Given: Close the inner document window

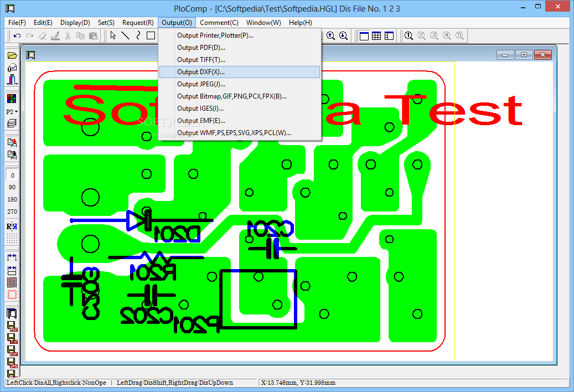Looking at the screenshot, I should [543, 55].
